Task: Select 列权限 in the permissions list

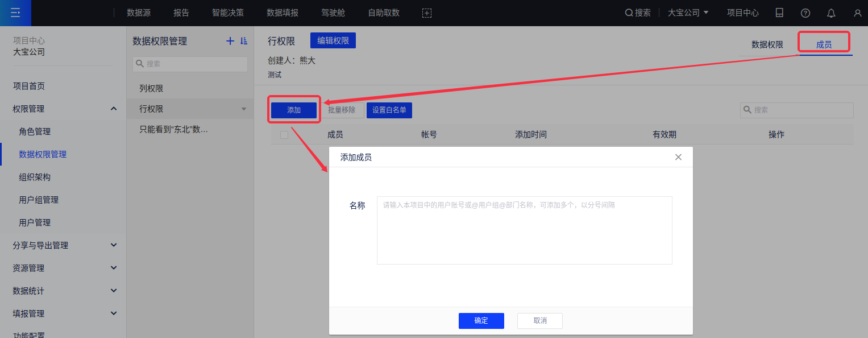Action: pyautogui.click(x=151, y=89)
